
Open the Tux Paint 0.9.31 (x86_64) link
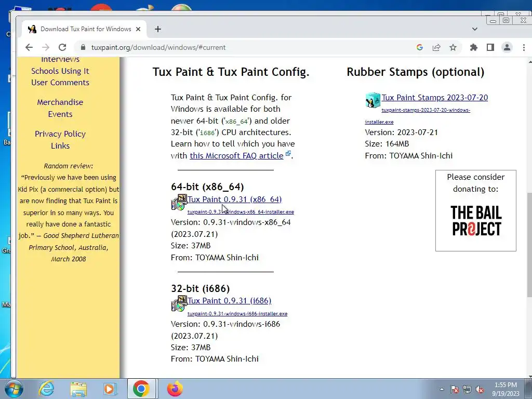point(235,199)
